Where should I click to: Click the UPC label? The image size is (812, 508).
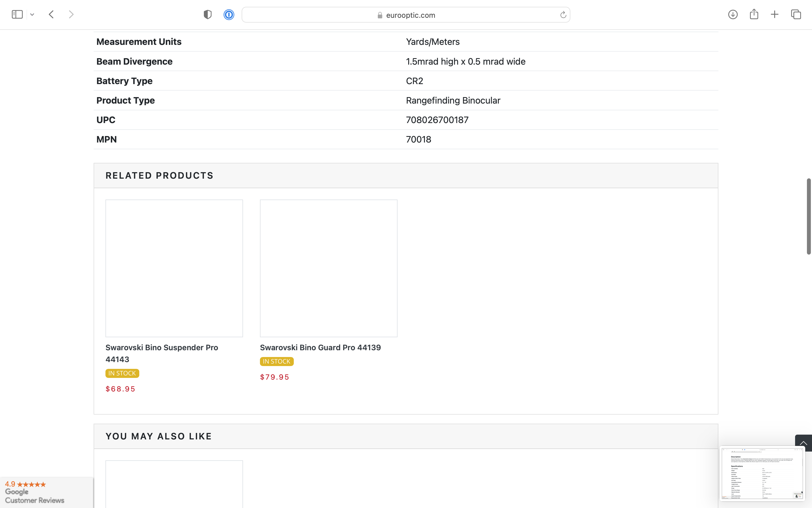[106, 120]
